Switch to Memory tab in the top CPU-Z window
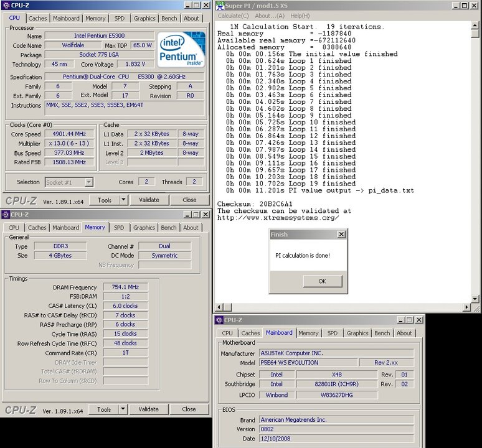This screenshot has width=482, height=448. pyautogui.click(x=95, y=19)
